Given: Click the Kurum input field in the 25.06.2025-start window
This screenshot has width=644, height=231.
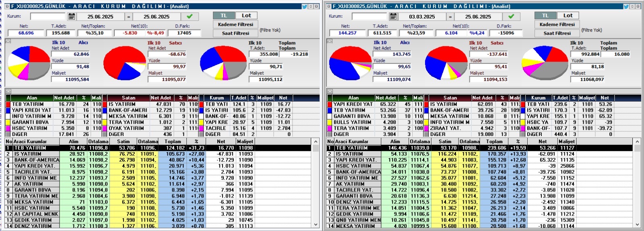Looking at the screenshot, I should [x=47, y=17].
